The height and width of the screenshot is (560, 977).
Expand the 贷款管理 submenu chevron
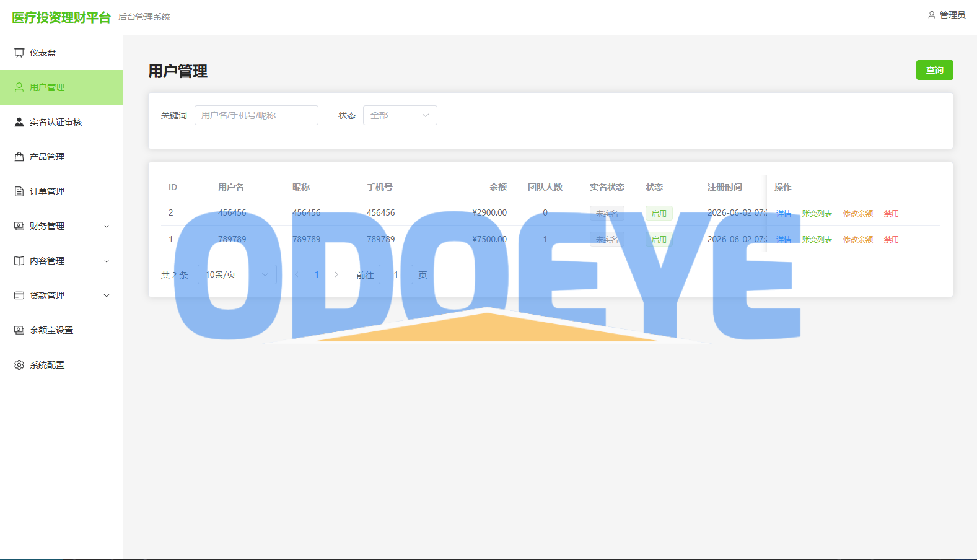107,295
